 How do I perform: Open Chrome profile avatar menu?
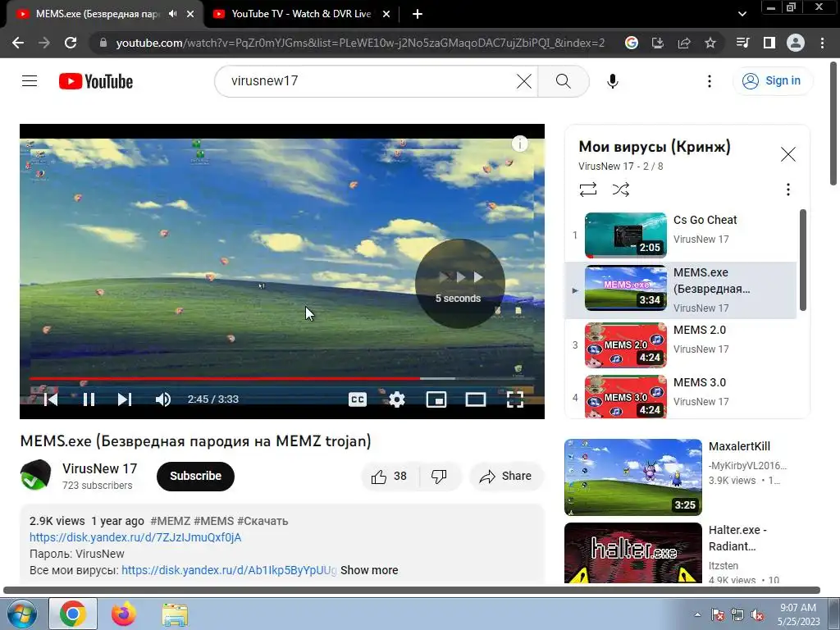click(796, 43)
